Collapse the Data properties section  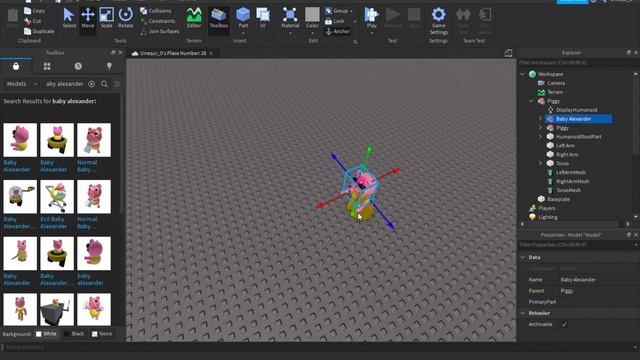pyautogui.click(x=523, y=258)
